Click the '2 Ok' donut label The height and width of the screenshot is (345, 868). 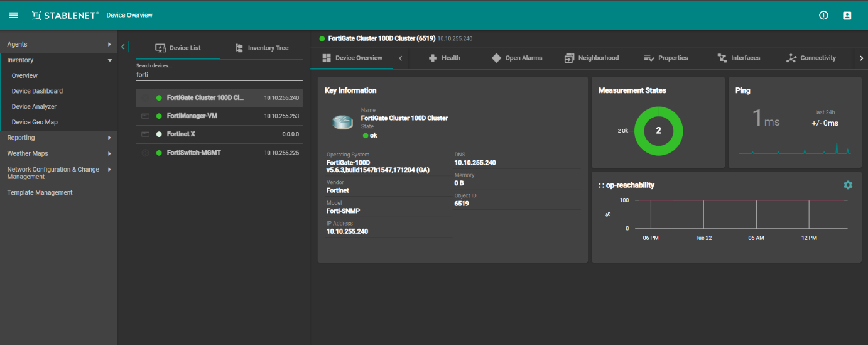tap(622, 131)
